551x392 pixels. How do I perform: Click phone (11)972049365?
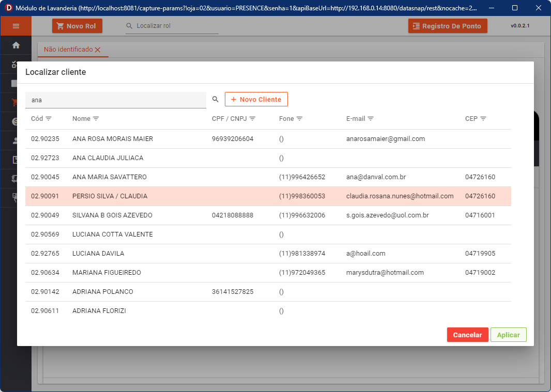[302, 273]
